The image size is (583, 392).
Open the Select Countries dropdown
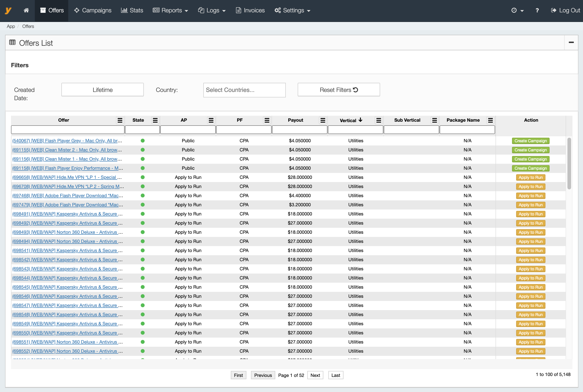click(244, 90)
